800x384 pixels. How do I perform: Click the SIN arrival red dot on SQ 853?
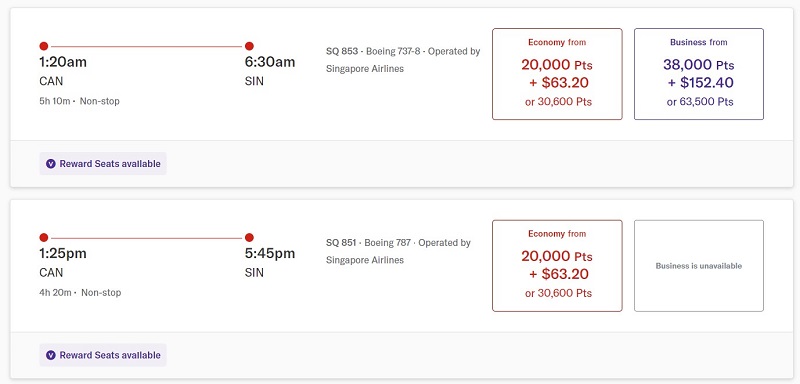pyautogui.click(x=249, y=46)
